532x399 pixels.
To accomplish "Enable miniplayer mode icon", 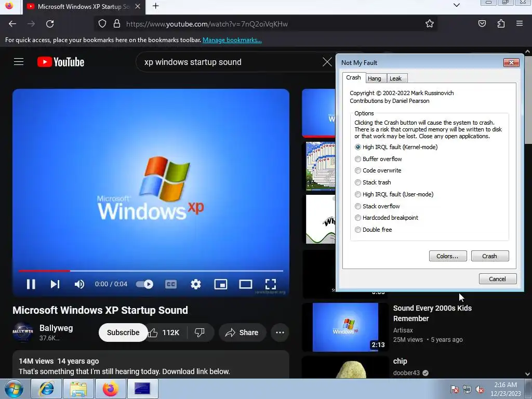I will coord(220,284).
